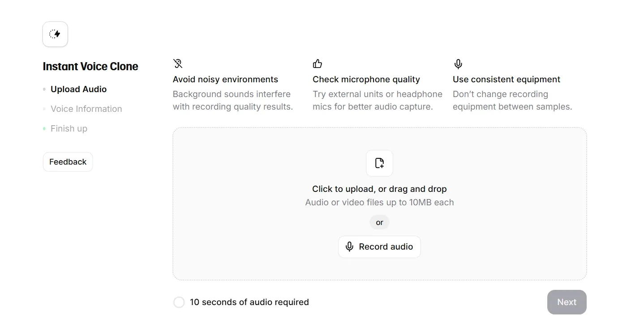The height and width of the screenshot is (331, 644).
Task: Click the Use consistent equipment tip title
Action: [507, 79]
